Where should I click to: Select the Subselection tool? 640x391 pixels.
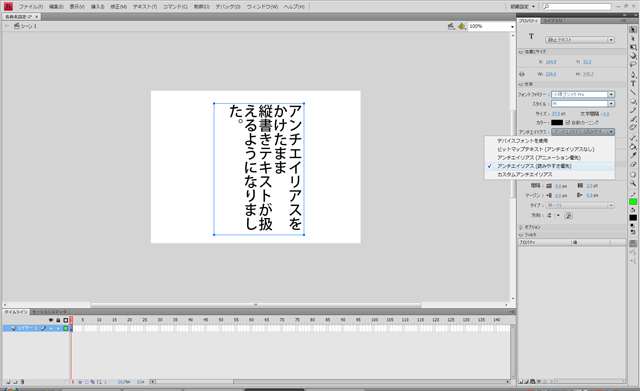(633, 38)
